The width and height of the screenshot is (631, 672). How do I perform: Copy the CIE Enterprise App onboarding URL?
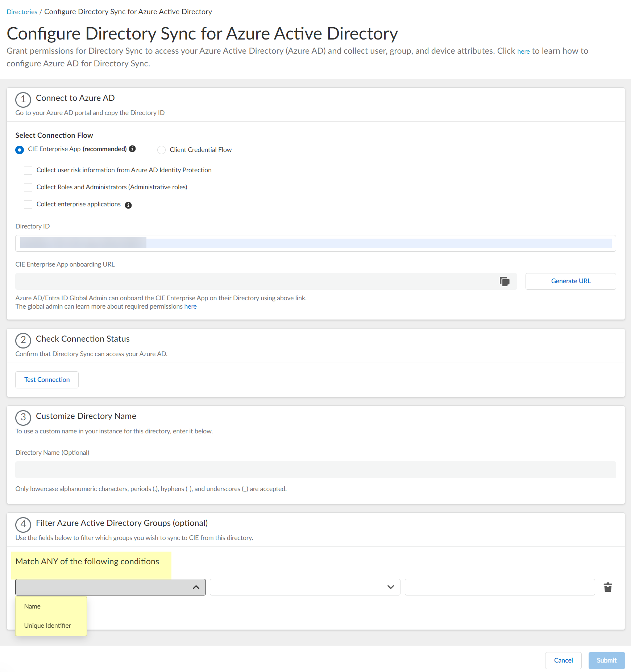[x=505, y=281]
